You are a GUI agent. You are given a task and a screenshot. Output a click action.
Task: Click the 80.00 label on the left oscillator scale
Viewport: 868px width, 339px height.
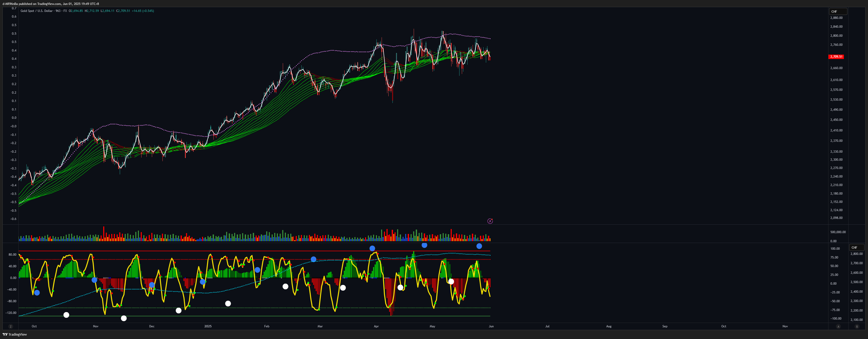coord(12,254)
